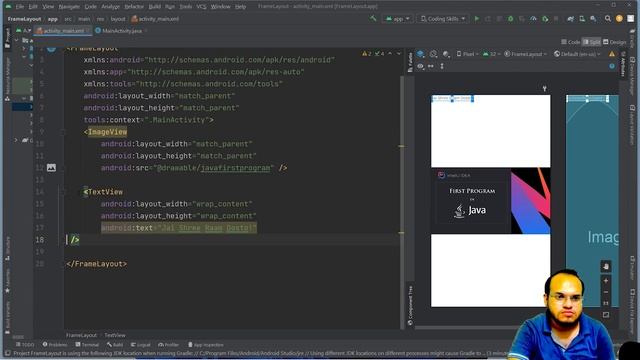640x360 pixels.
Task: Open the Problems tool window
Action: click(55, 345)
